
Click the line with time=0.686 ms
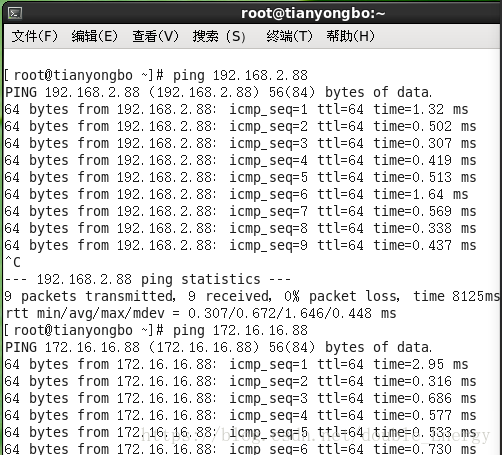240,398
